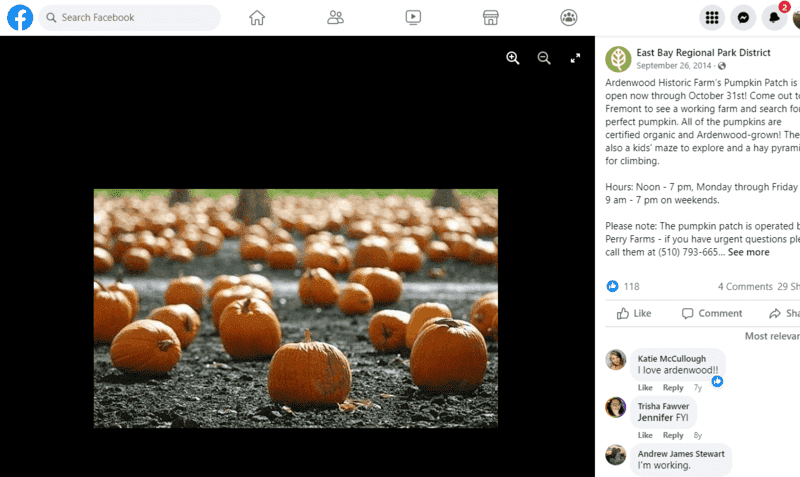
Task: Expand post text with See more
Action: click(x=748, y=252)
